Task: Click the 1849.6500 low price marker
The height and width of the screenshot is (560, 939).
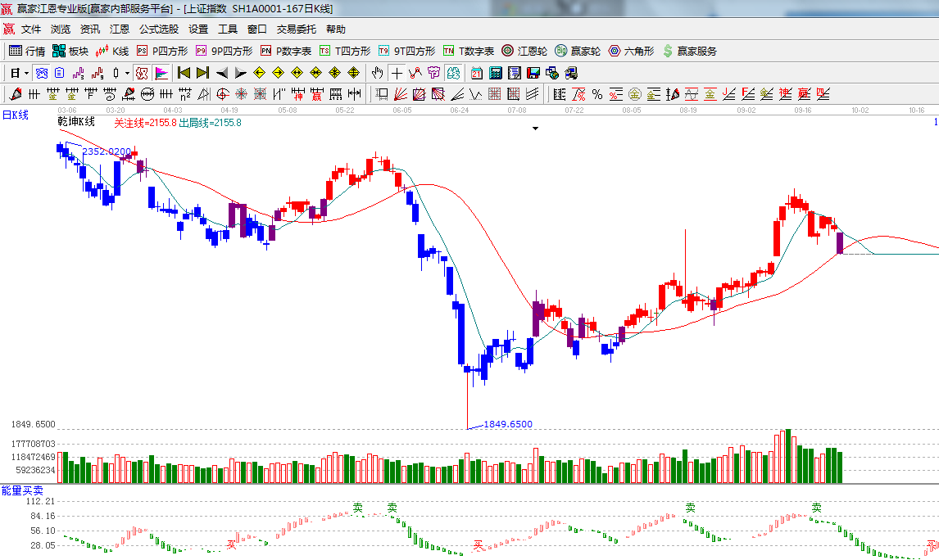Action: pyautogui.click(x=507, y=424)
